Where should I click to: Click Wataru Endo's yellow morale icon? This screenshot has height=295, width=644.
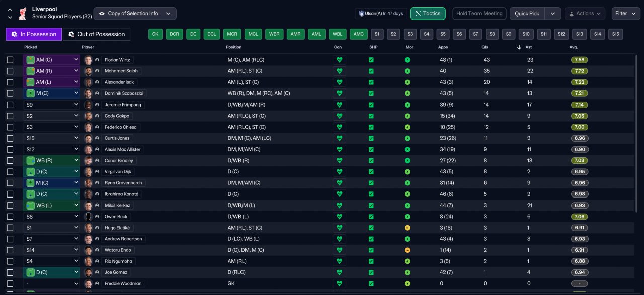pyautogui.click(x=407, y=250)
